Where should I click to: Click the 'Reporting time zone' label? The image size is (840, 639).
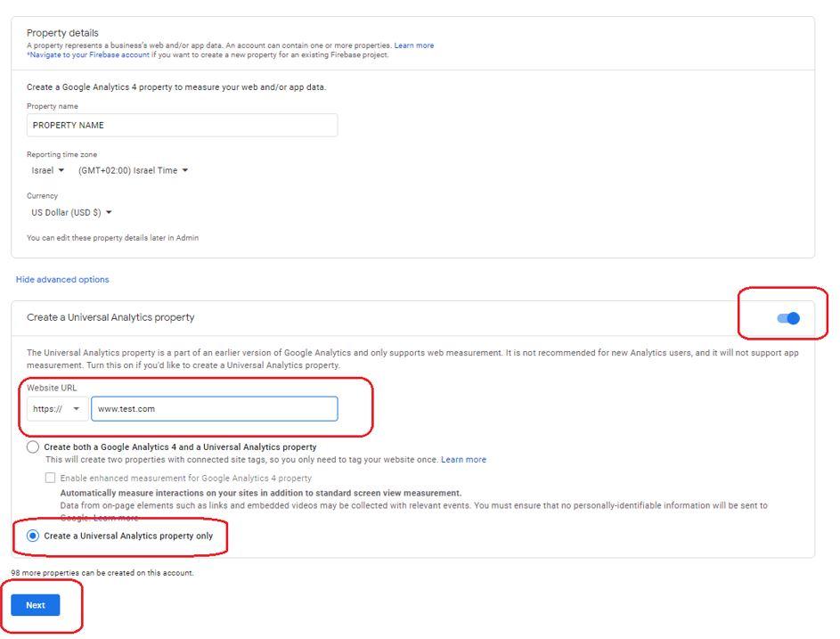pyautogui.click(x=61, y=154)
